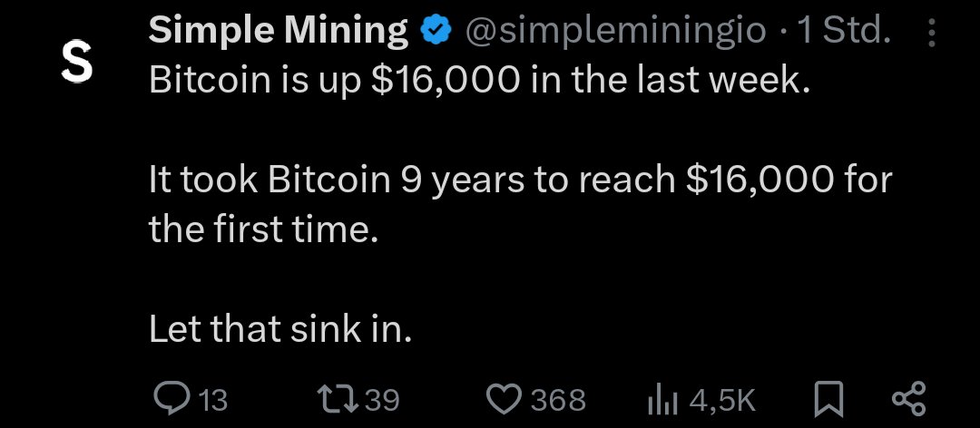Share the post via share icon

click(x=908, y=399)
